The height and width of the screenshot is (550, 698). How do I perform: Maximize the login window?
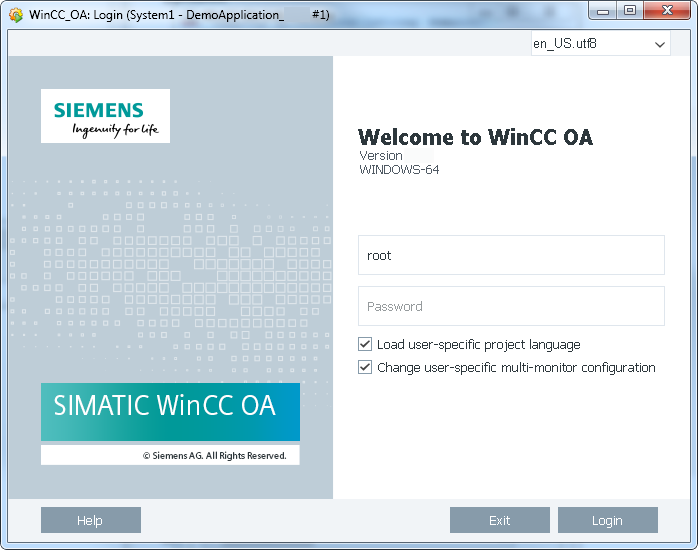[x=630, y=11]
